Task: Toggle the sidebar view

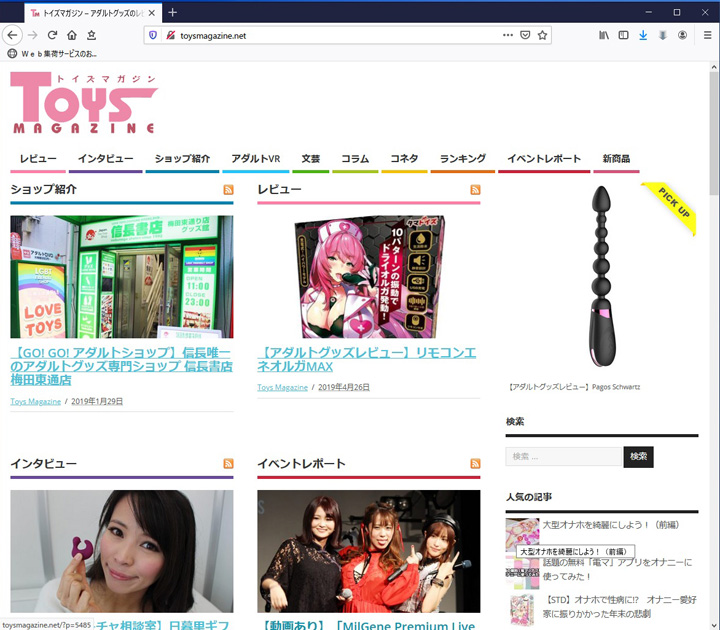Action: (623, 35)
